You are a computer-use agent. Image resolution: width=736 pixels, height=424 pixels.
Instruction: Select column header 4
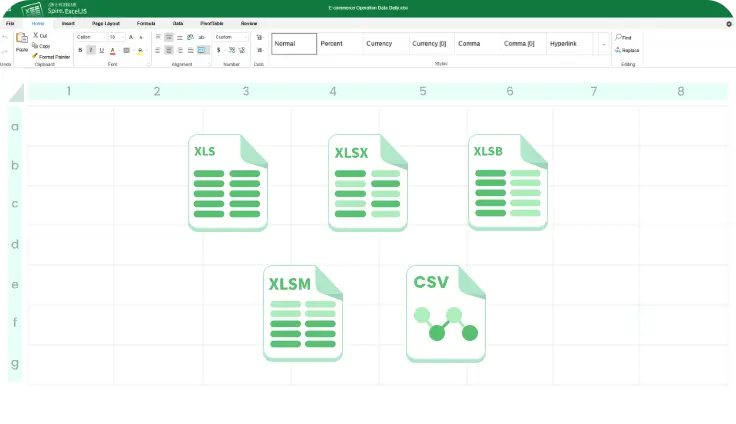[x=333, y=92]
